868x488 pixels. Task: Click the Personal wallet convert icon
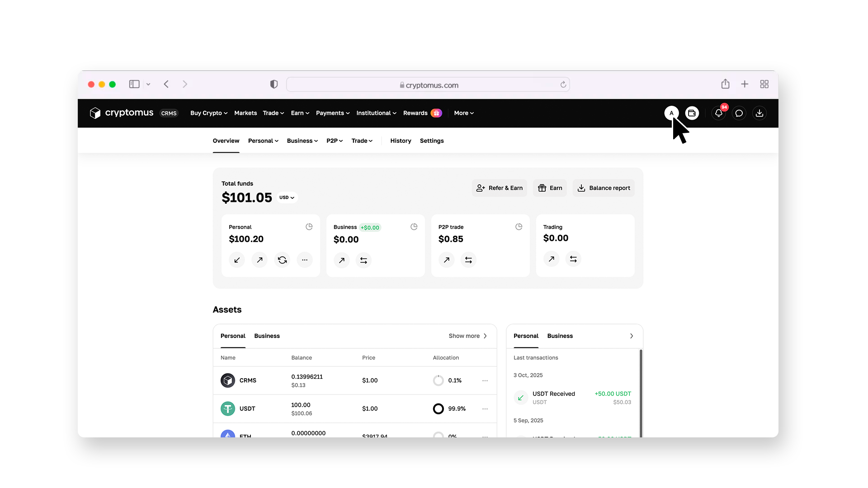pyautogui.click(x=282, y=260)
